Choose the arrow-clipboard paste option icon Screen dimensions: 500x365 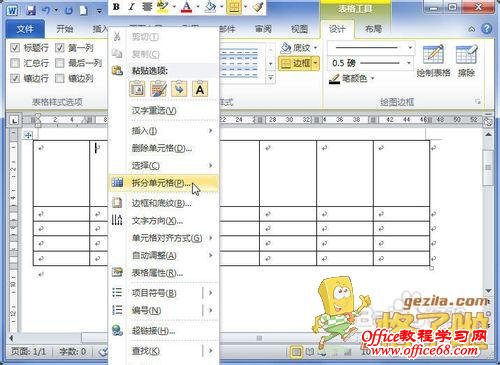179,89
